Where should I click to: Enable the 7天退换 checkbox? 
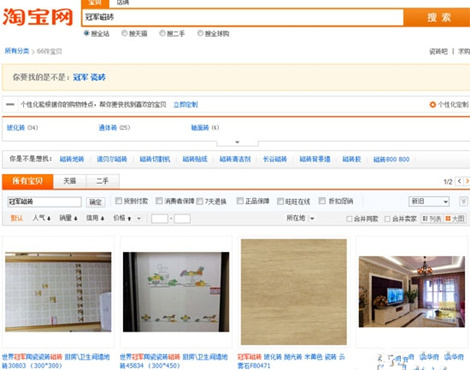click(200, 201)
